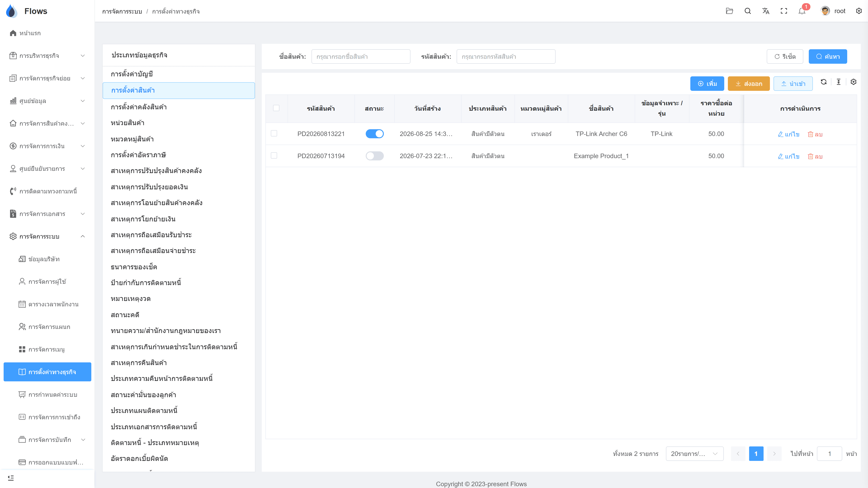This screenshot has height=488, width=868.
Task: Open the notification bell
Action: 802,11
